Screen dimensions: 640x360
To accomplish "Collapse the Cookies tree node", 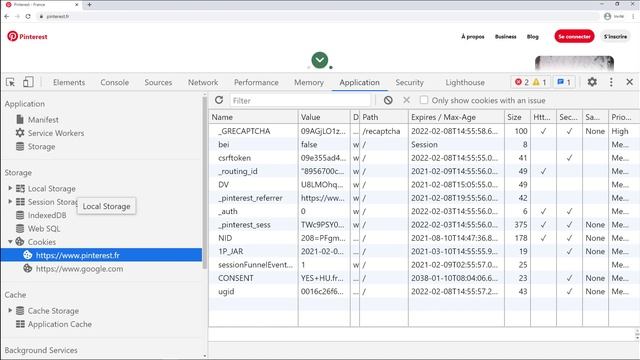I will (10, 242).
